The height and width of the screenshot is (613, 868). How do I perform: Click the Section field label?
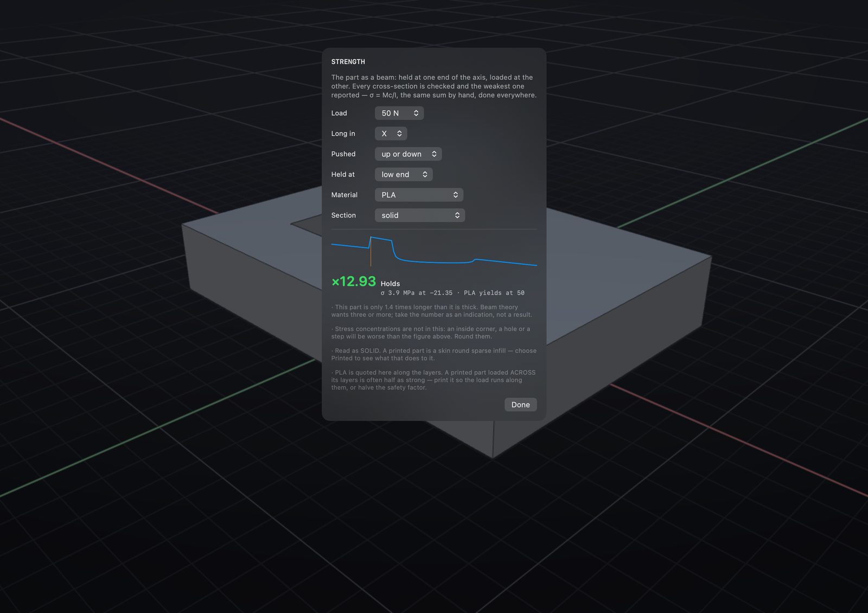click(343, 215)
